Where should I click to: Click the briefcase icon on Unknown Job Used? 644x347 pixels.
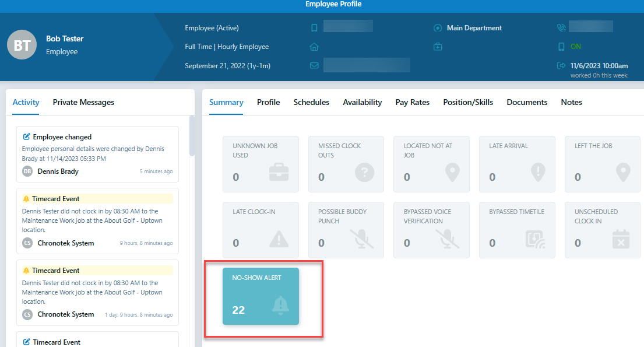pyautogui.click(x=279, y=173)
